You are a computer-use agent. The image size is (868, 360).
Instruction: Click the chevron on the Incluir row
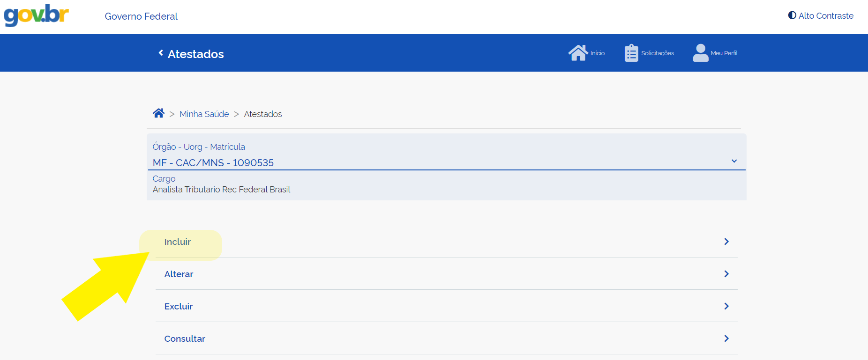[726, 242]
